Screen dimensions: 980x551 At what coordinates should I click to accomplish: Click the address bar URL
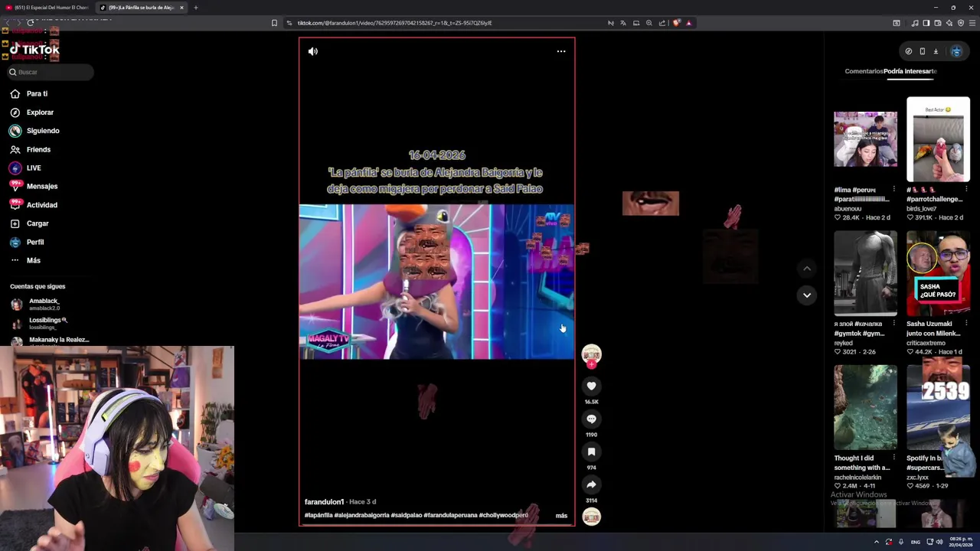394,23
